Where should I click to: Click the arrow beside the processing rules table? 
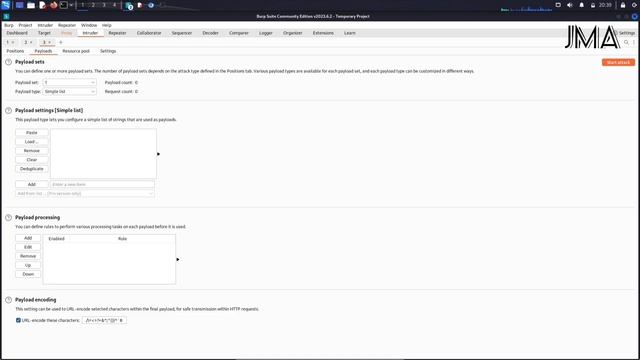(178, 260)
